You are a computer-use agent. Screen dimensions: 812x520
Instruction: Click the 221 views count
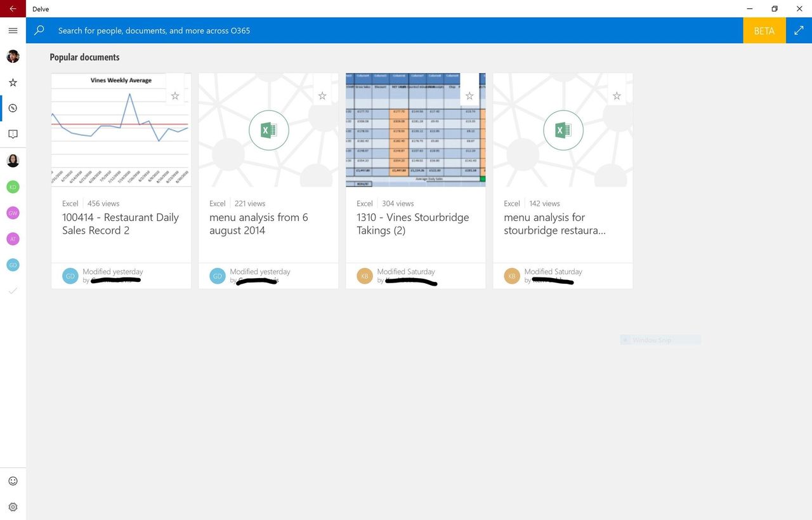tap(250, 204)
